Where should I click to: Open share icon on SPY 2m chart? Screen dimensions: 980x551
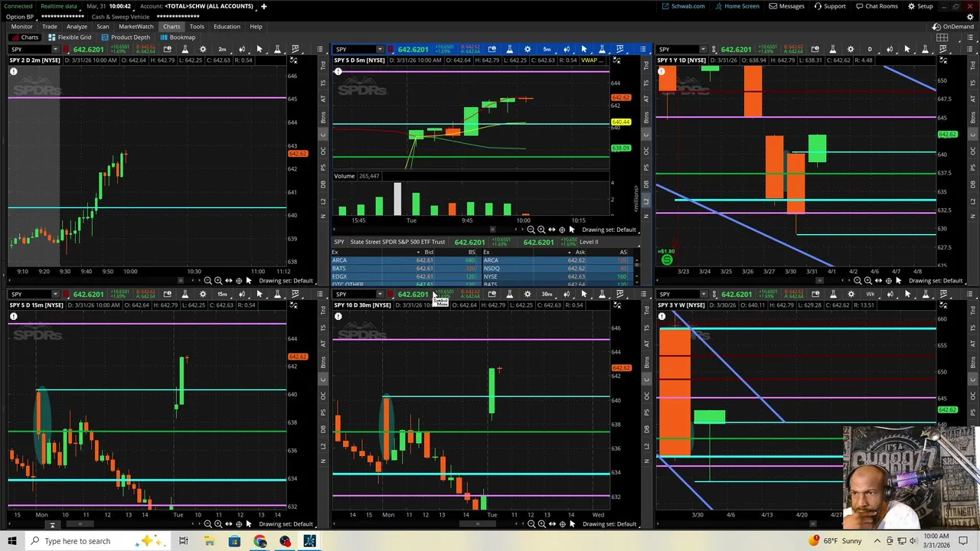point(167,49)
